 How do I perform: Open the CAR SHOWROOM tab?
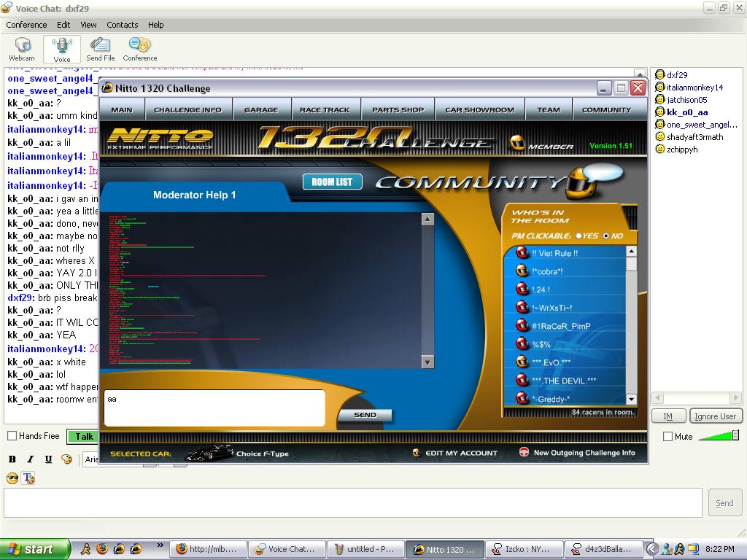pos(479,109)
